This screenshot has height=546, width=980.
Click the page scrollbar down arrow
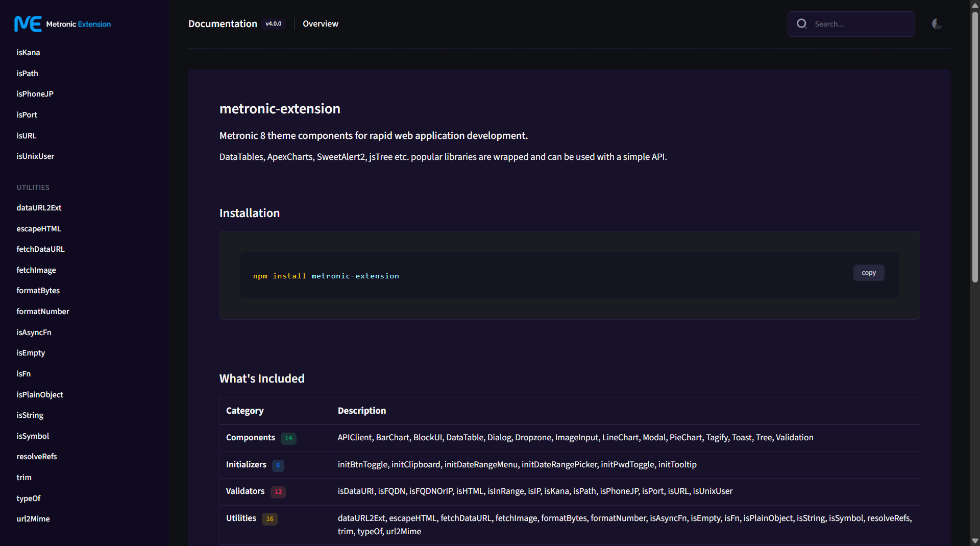(975, 541)
